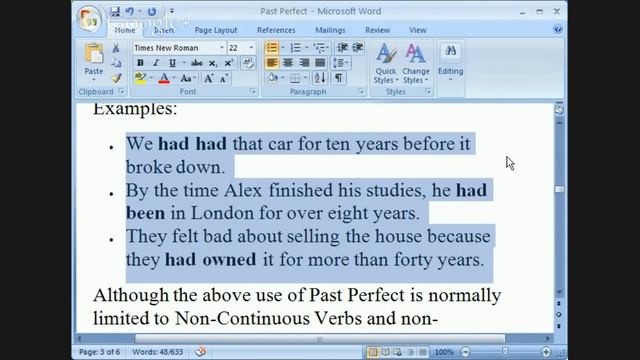
Task: Copy the selected text
Action: point(116,63)
